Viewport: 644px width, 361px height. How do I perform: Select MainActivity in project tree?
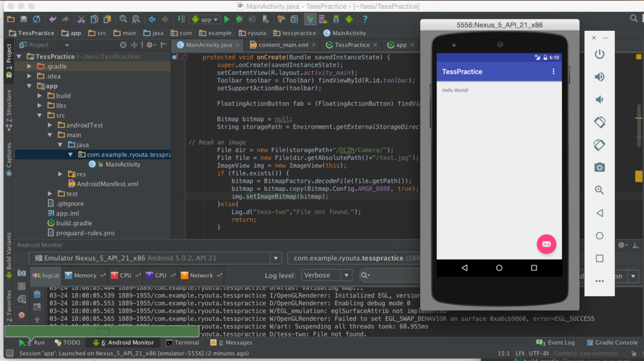point(123,164)
